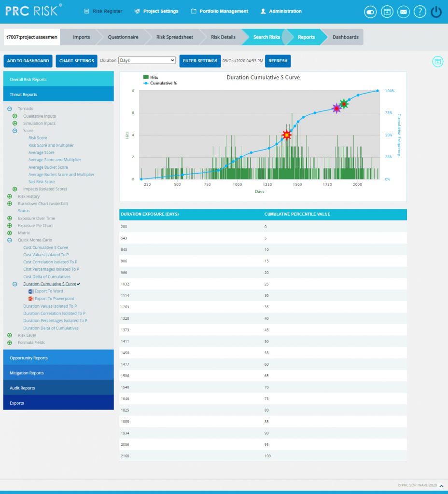This screenshot has width=448, height=494.
Task: Click the REFRESH button
Action: click(x=278, y=61)
